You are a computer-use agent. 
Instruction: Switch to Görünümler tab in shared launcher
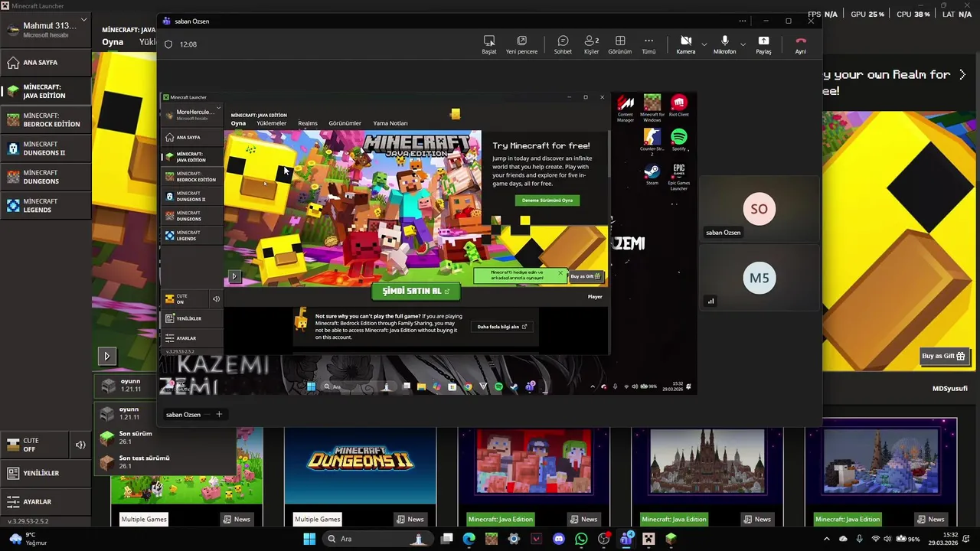coord(345,123)
